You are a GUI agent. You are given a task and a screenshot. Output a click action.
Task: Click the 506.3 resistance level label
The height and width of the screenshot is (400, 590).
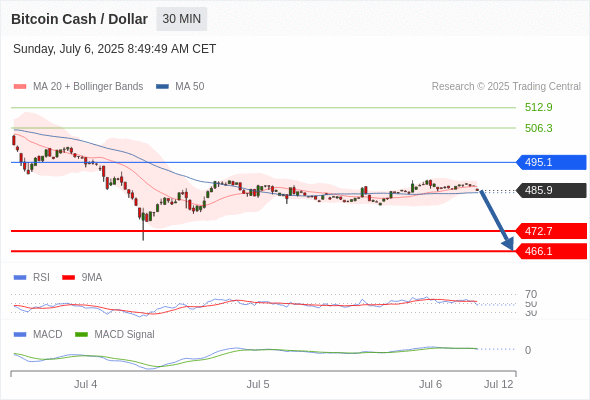[x=538, y=128]
